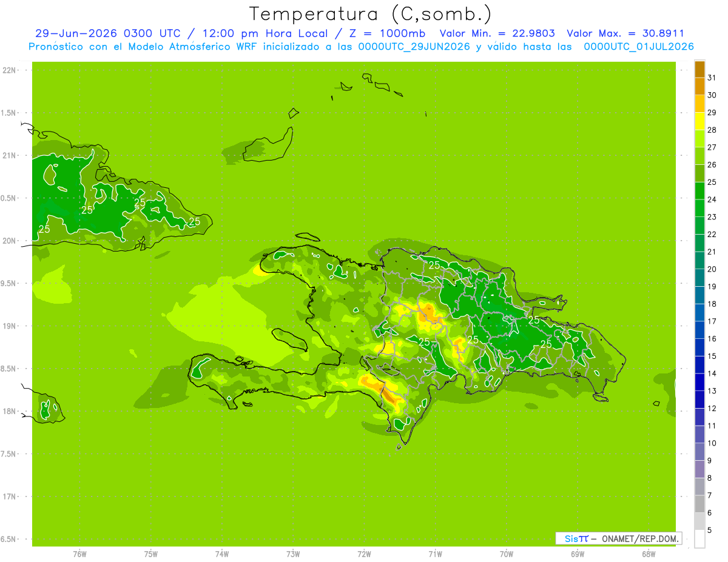Image resolution: width=728 pixels, height=562 pixels.
Task: Click the '28' value on the color legend
Action: click(712, 130)
